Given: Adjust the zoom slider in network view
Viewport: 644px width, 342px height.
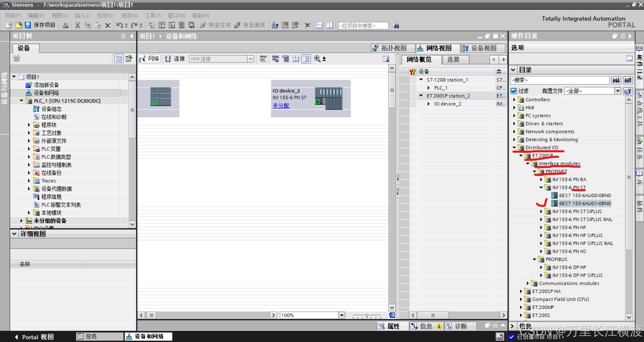Looking at the screenshot, I should coord(367,315).
